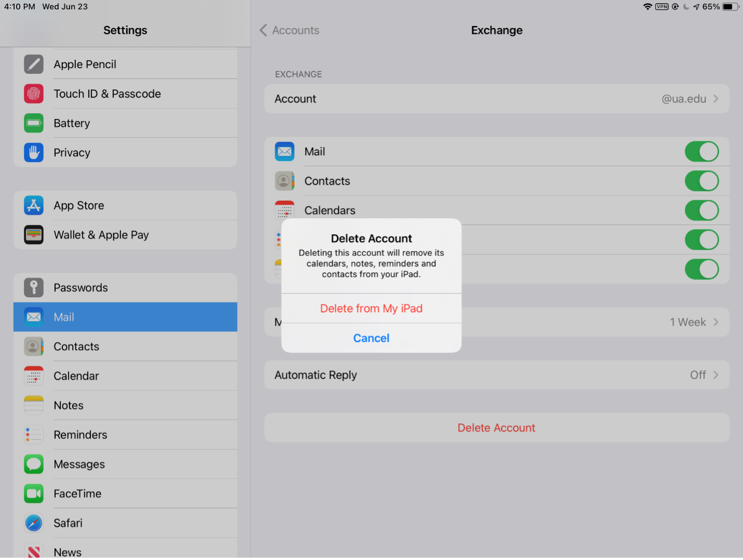Viewport: 743px width, 560px height.
Task: Tap the Wallet & Apple Pay icon
Action: [34, 235]
